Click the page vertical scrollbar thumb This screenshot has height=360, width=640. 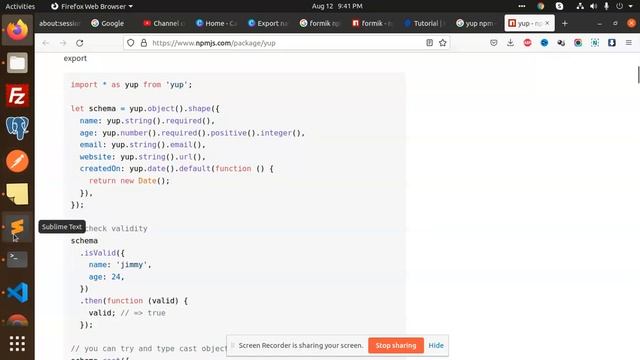[x=638, y=75]
